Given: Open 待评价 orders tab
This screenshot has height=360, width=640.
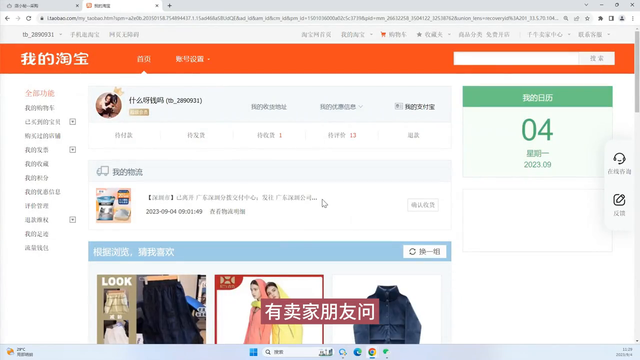Looking at the screenshot, I should click(x=342, y=135).
